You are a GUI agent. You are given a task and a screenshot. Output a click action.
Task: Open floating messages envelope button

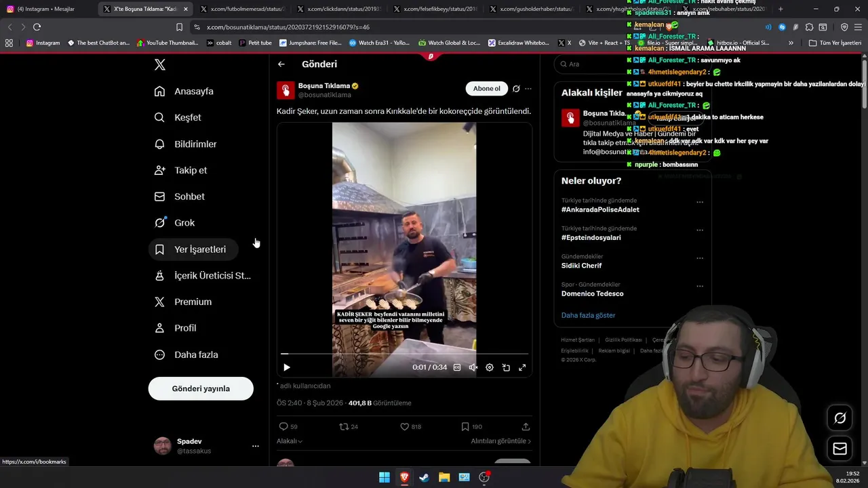pyautogui.click(x=840, y=448)
